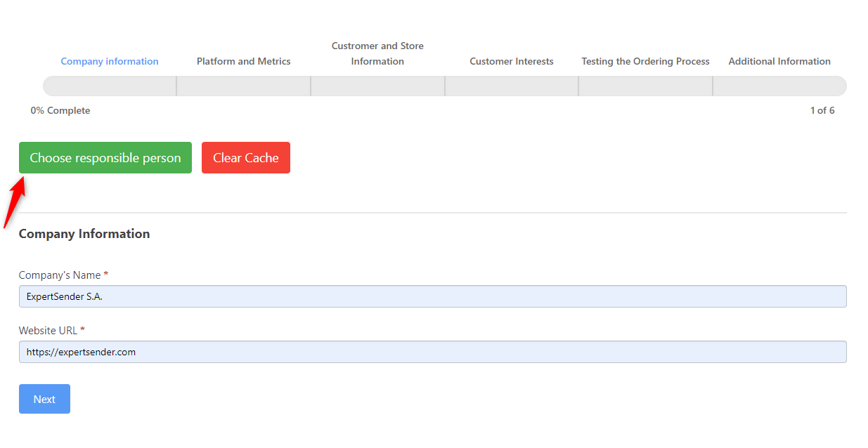Click last progress segment under Additional Information
The image size is (868, 448).
pos(779,86)
